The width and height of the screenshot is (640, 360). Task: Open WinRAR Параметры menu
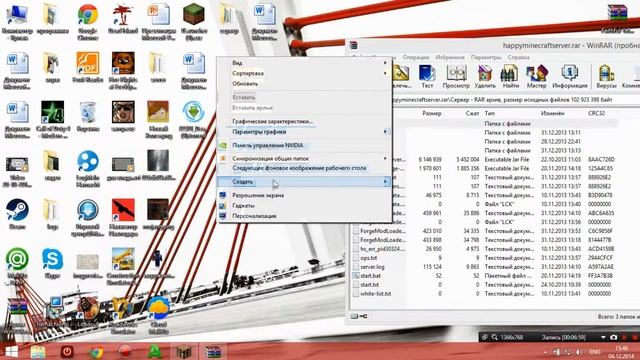pyautogui.click(x=486, y=58)
